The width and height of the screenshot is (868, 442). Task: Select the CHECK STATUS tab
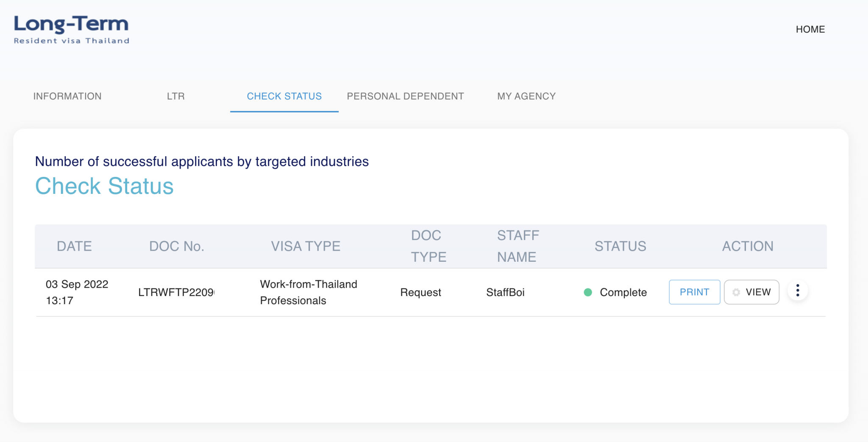284,96
